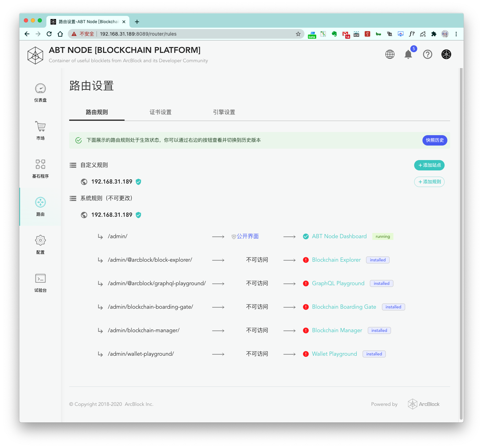Open the Blockchain Explorer link
This screenshot has width=483, height=448.
coord(336,260)
